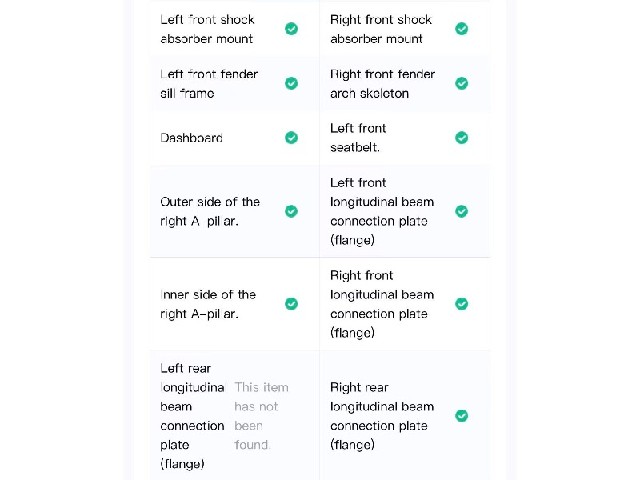Click check icon for Right front shock absorber mount
Screen dimensions: 640x480
tap(462, 29)
